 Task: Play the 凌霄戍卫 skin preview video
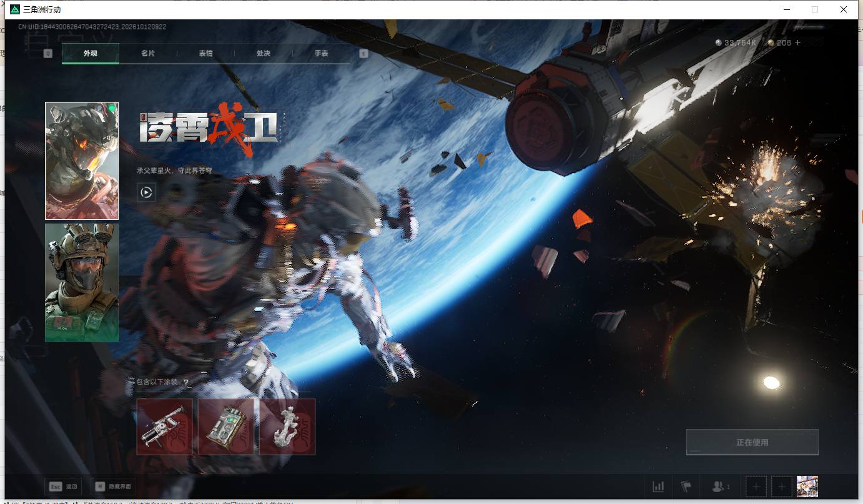coord(146,192)
